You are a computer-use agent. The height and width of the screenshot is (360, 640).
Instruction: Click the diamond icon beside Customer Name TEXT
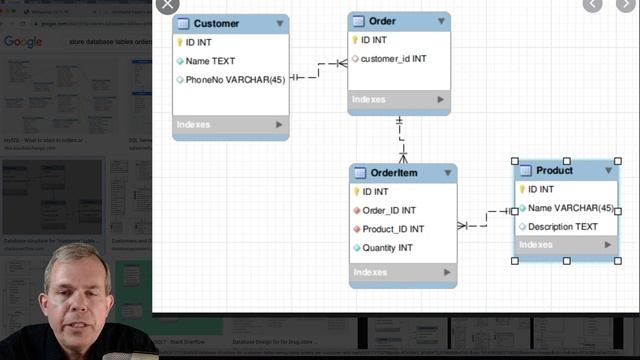pos(180,61)
